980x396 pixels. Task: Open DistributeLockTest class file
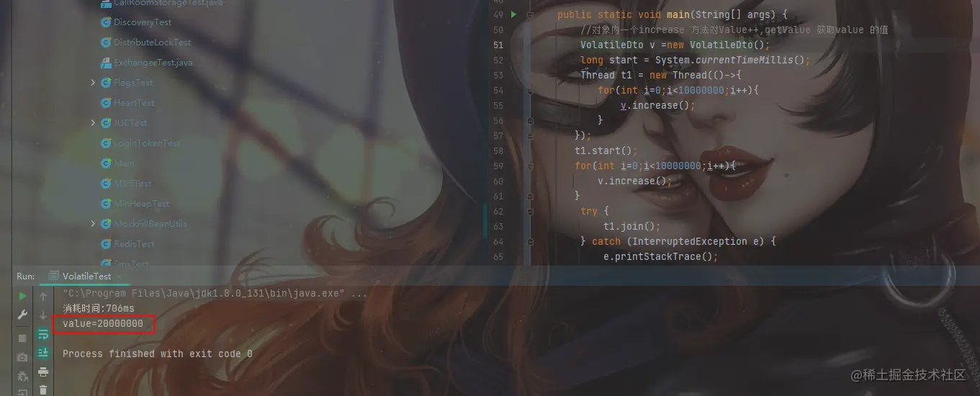153,42
